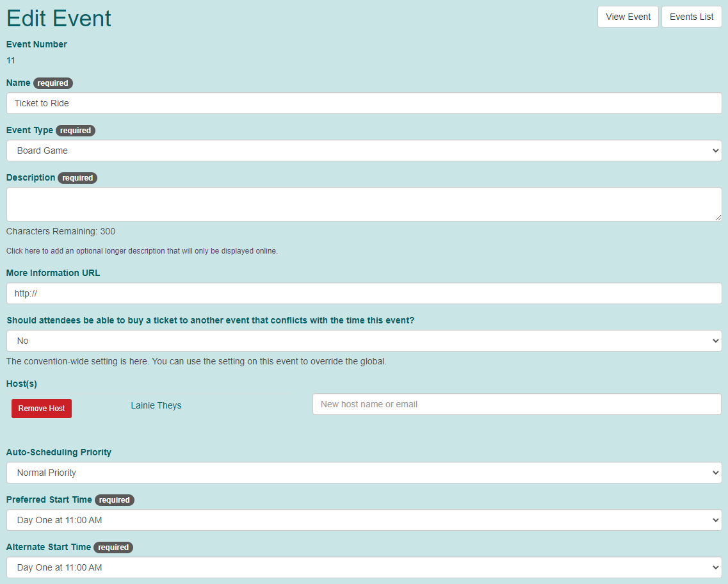Open the Preferred Start Time dropdown
728x584 pixels.
[x=364, y=520]
